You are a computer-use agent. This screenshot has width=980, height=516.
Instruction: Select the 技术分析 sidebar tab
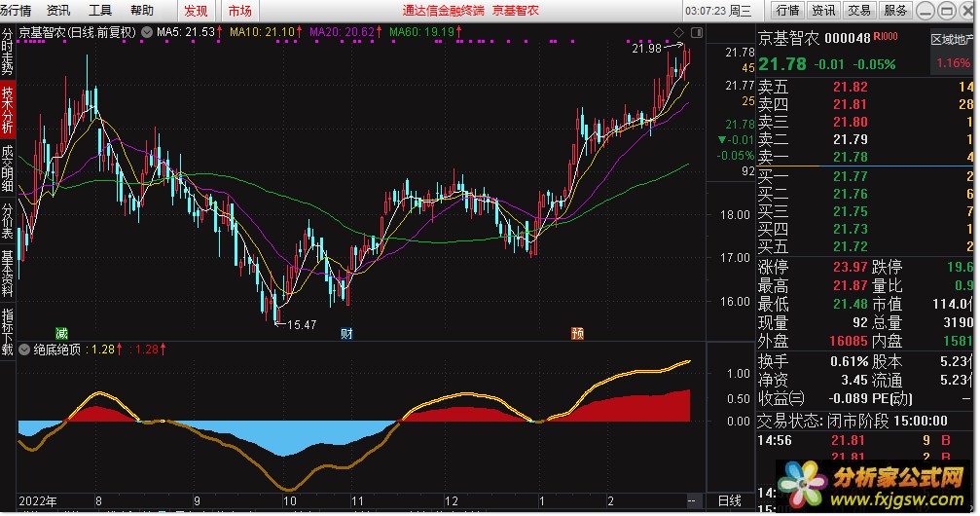(x=7, y=109)
